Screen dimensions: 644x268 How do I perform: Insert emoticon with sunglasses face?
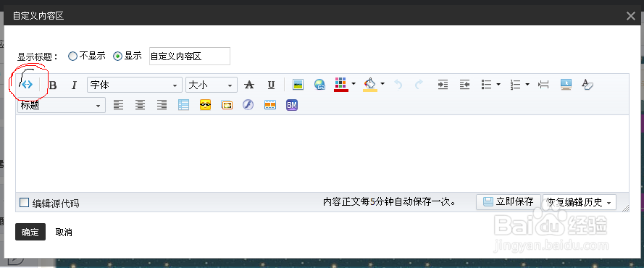205,105
